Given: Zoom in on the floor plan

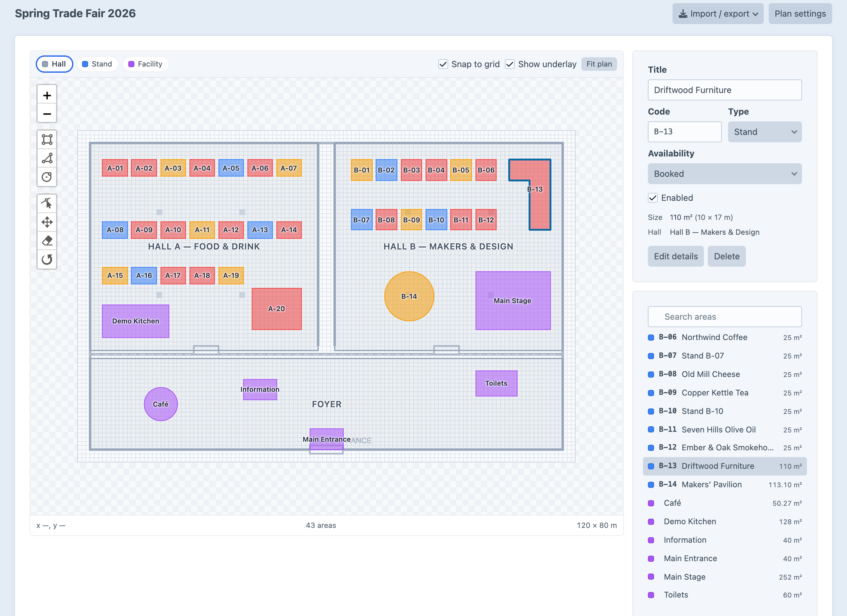Looking at the screenshot, I should (x=47, y=95).
